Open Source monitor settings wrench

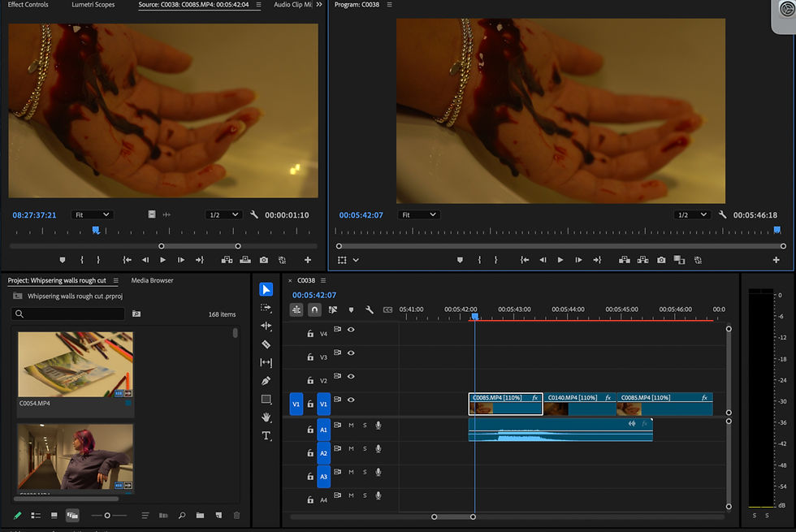254,214
